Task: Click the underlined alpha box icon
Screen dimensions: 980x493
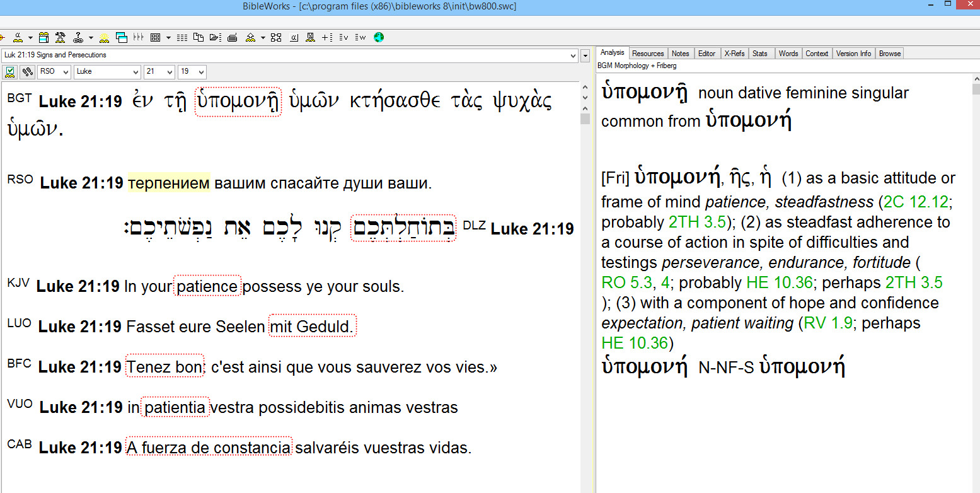Action: 294,37
